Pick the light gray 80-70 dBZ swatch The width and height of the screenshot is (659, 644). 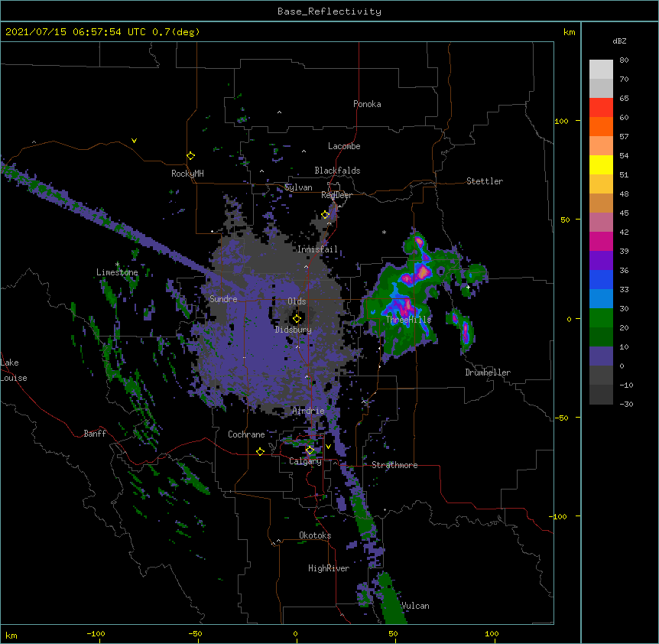(x=601, y=70)
